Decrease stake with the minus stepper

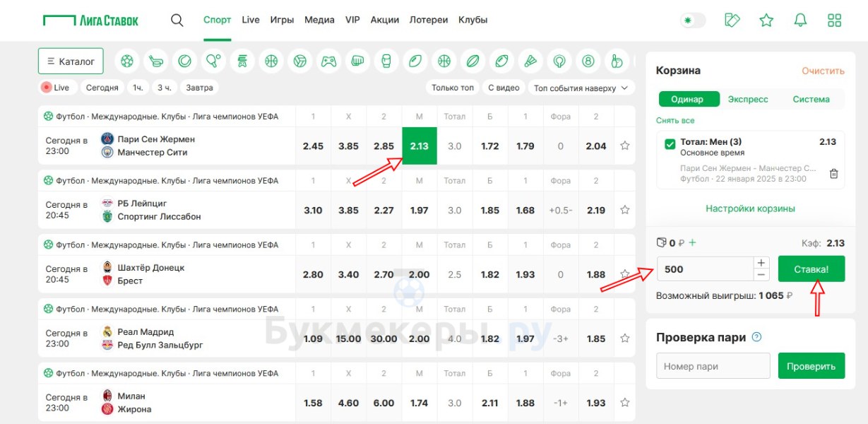coord(761,275)
